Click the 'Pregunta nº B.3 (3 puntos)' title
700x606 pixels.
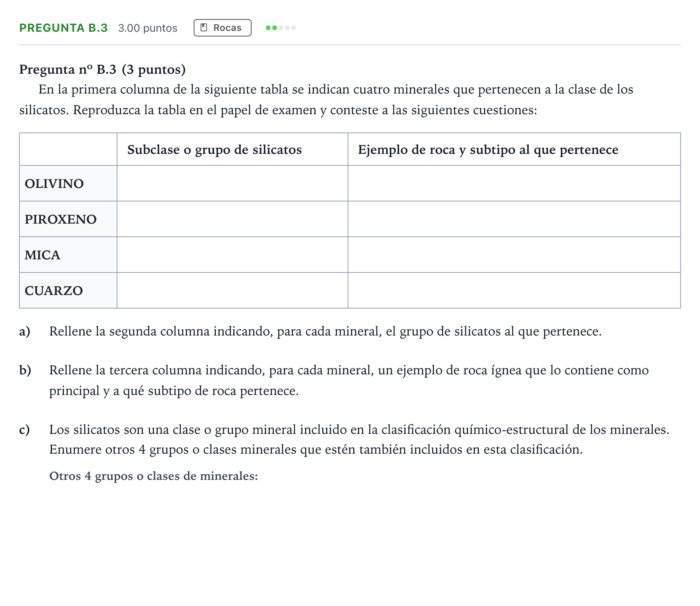click(102, 69)
